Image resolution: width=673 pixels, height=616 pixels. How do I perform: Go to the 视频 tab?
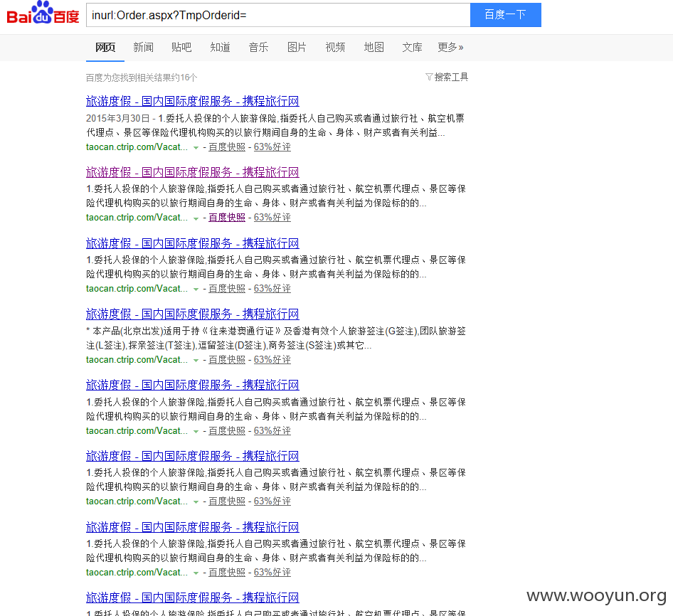(335, 47)
